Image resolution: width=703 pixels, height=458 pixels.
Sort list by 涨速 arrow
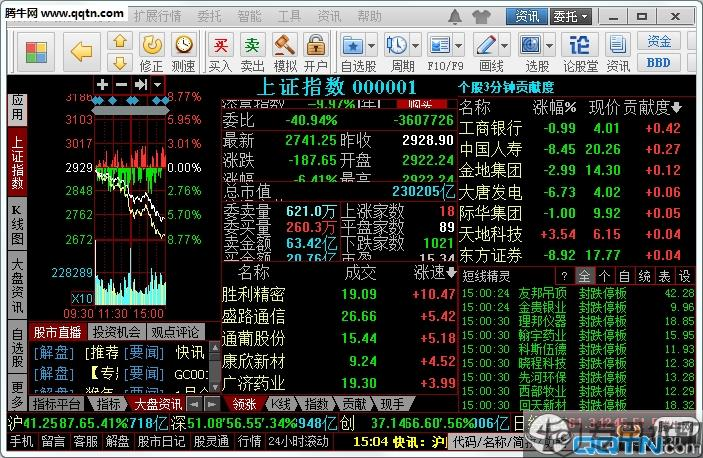point(451,272)
